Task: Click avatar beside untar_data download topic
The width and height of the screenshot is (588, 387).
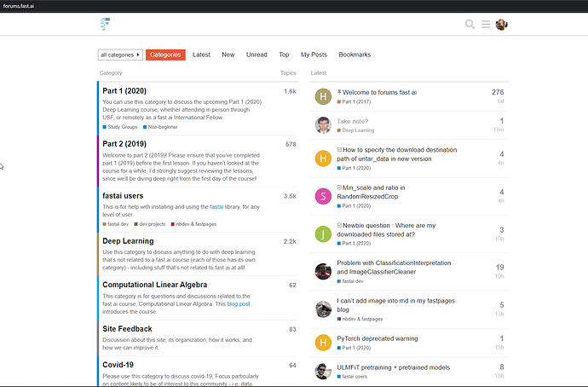Action: coord(323,159)
